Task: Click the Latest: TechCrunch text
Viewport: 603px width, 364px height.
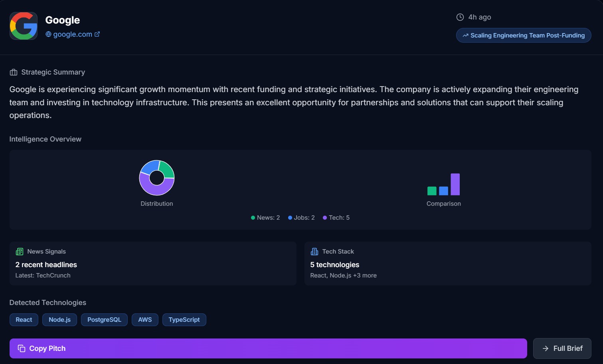Action: tap(43, 275)
